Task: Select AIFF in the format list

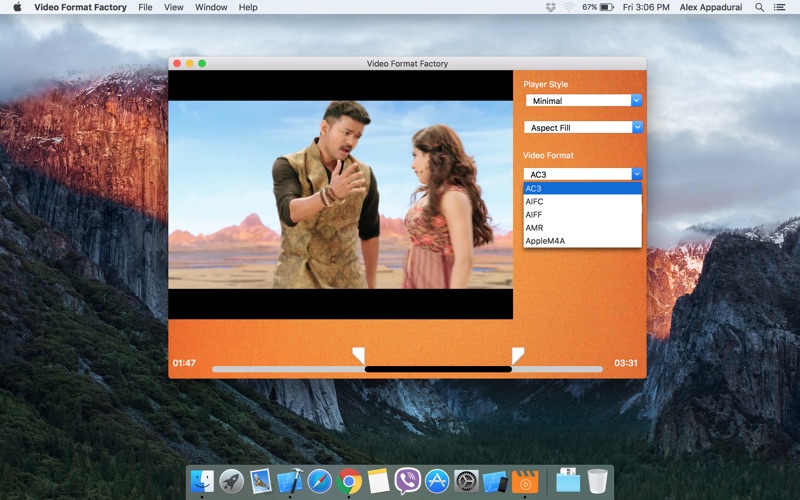Action: [582, 215]
